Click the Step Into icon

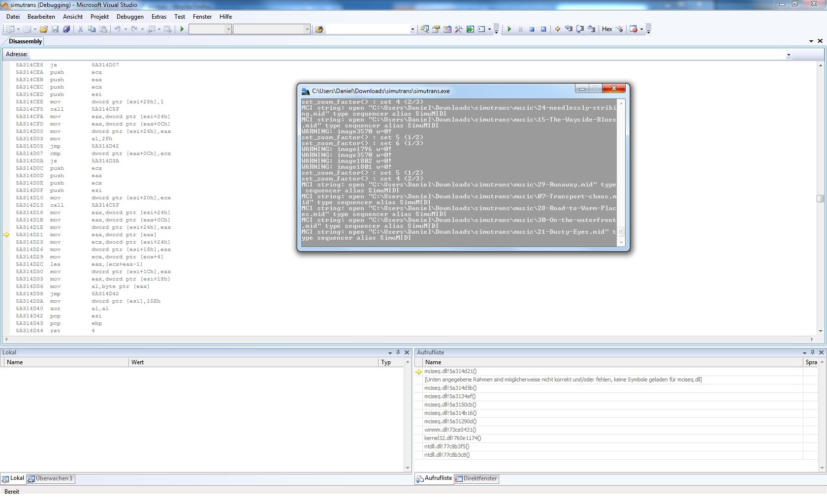569,30
